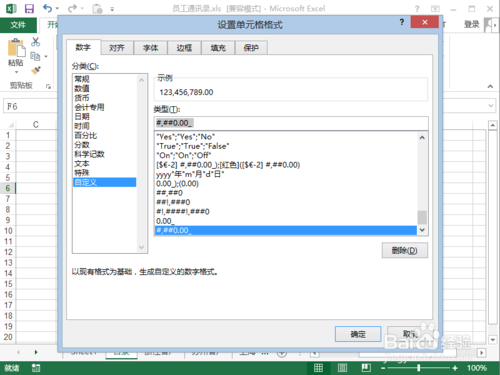Switch to the 对齐 tab

coord(117,48)
